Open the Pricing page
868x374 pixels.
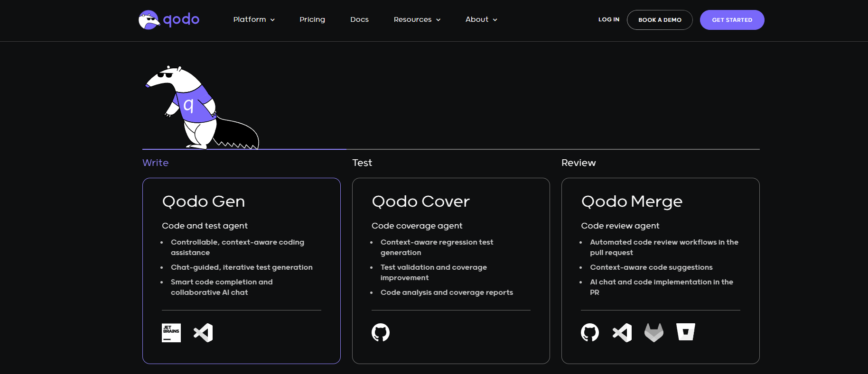[x=312, y=19]
